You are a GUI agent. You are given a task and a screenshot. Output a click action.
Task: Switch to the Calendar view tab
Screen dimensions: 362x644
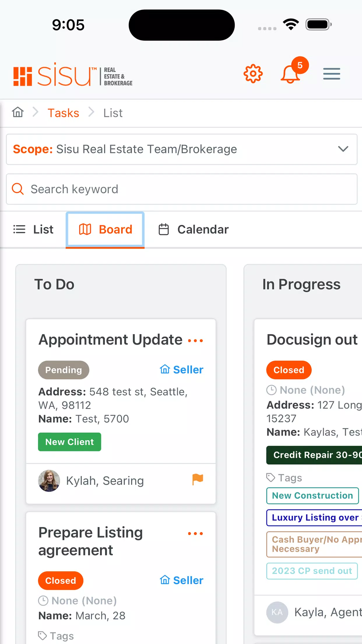tap(194, 230)
